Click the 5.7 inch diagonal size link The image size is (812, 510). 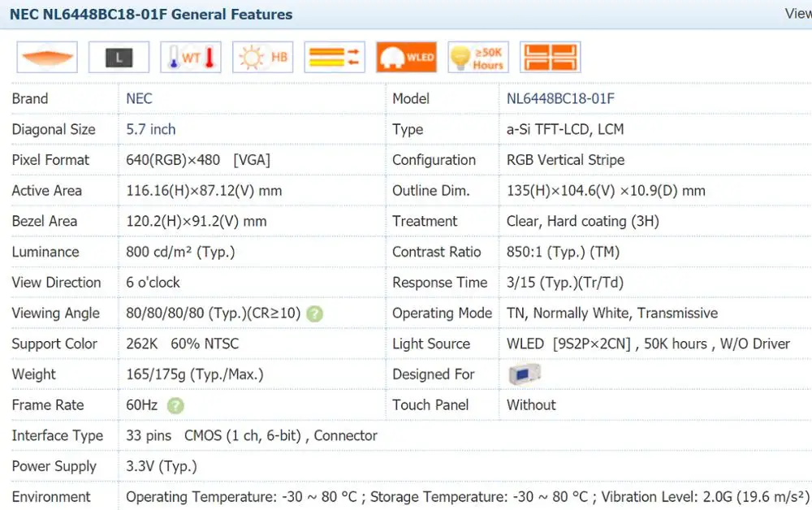[x=151, y=129]
